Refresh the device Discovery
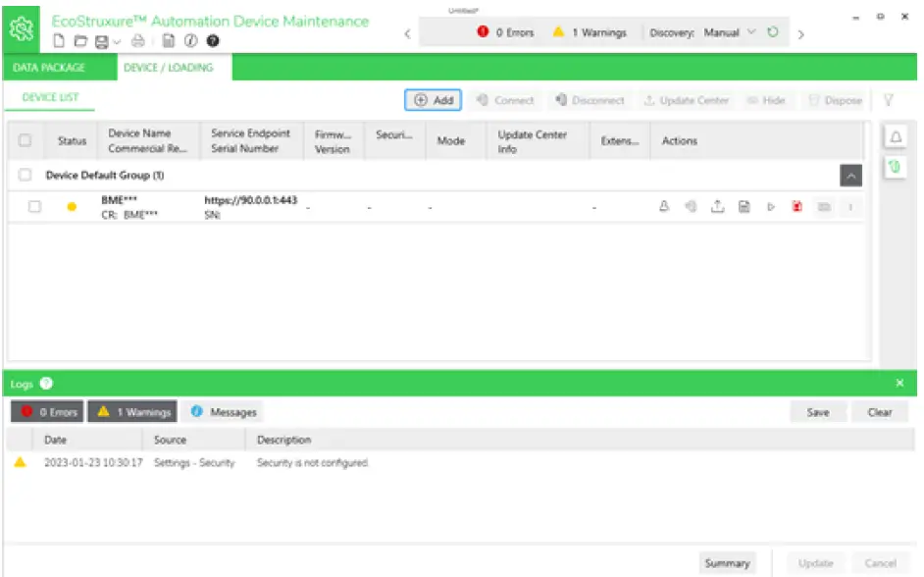Viewport: 924px width, 577px height. coord(774,32)
